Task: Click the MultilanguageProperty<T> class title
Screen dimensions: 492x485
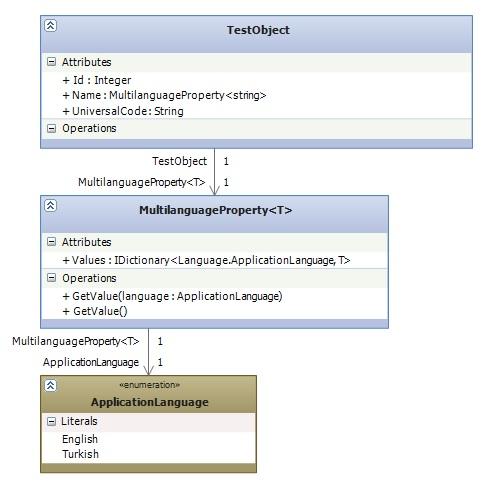Action: coord(216,210)
